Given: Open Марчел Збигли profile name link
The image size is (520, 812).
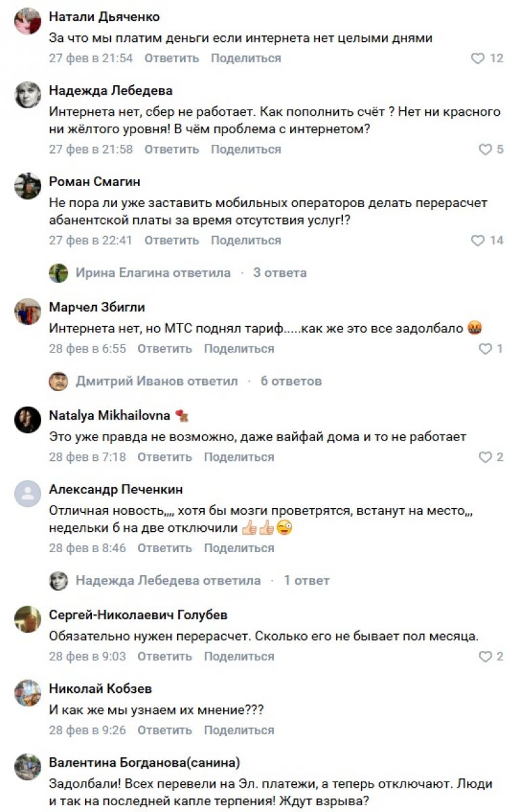Looking at the screenshot, I should (x=97, y=307).
